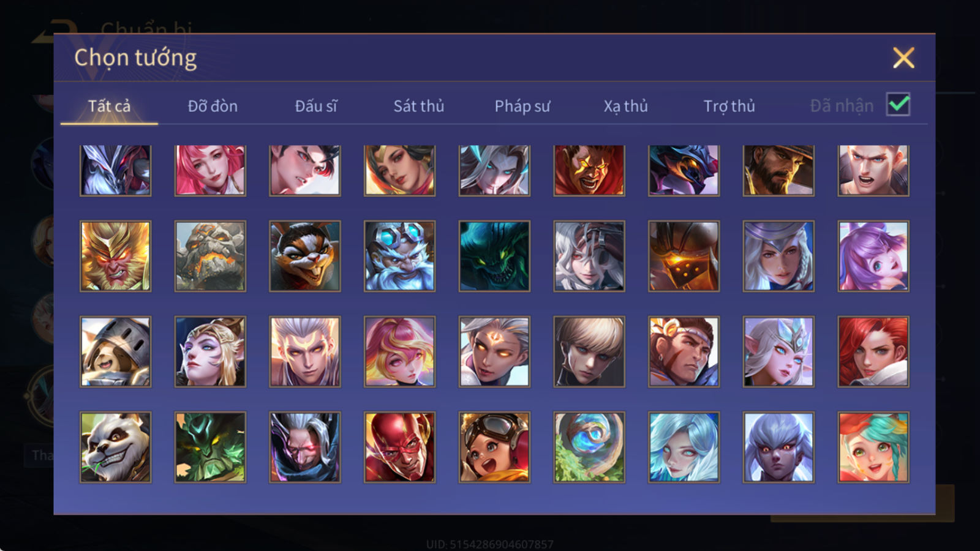
Task: Pick the white-bearded dwarf with goggles
Action: click(399, 256)
